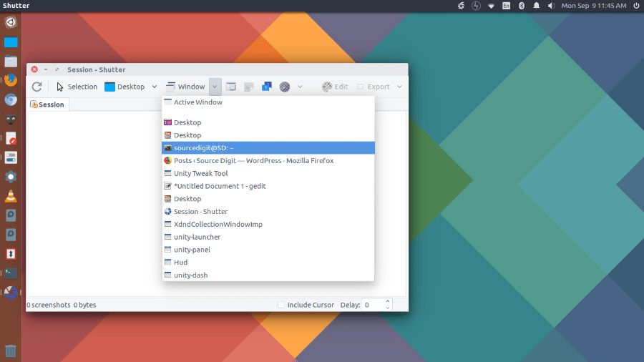Click the 0 screenshots status text
The image size is (644, 362).
pyautogui.click(x=49, y=305)
